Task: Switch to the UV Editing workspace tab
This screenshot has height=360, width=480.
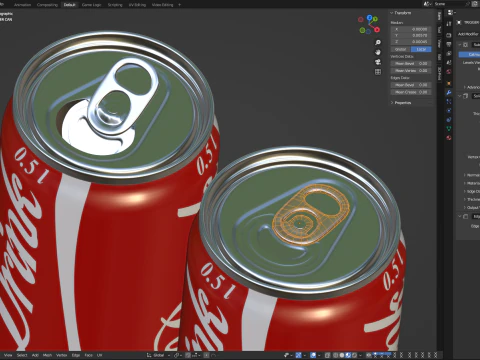Action: pyautogui.click(x=137, y=5)
